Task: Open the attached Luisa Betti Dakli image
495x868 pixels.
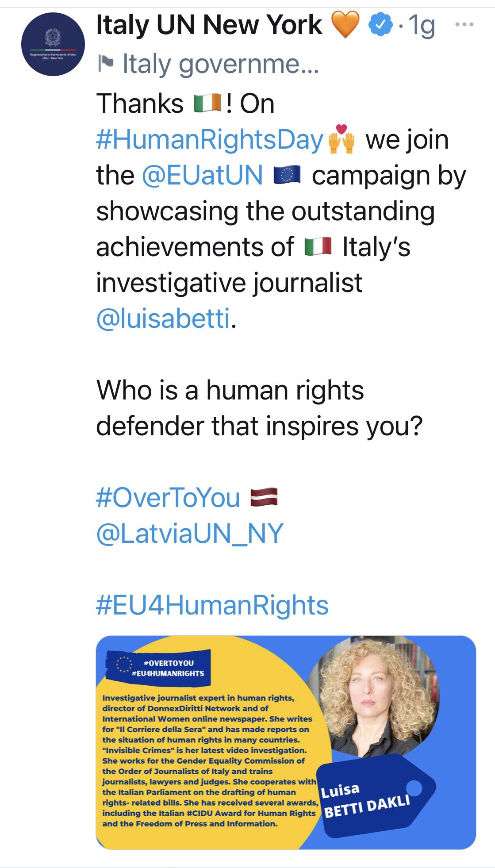Action: [x=286, y=742]
